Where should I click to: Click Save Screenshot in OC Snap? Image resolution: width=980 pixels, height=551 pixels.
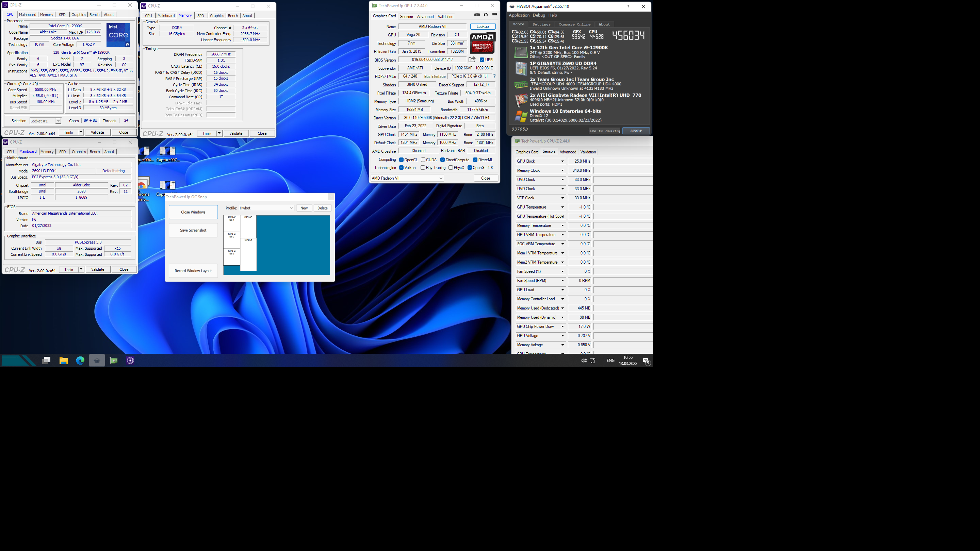(193, 230)
